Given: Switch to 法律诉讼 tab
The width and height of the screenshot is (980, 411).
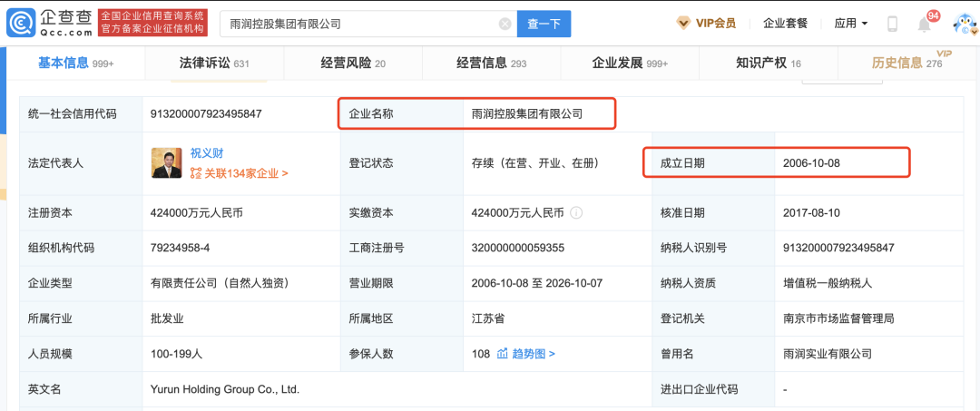Looking at the screenshot, I should pyautogui.click(x=214, y=63).
